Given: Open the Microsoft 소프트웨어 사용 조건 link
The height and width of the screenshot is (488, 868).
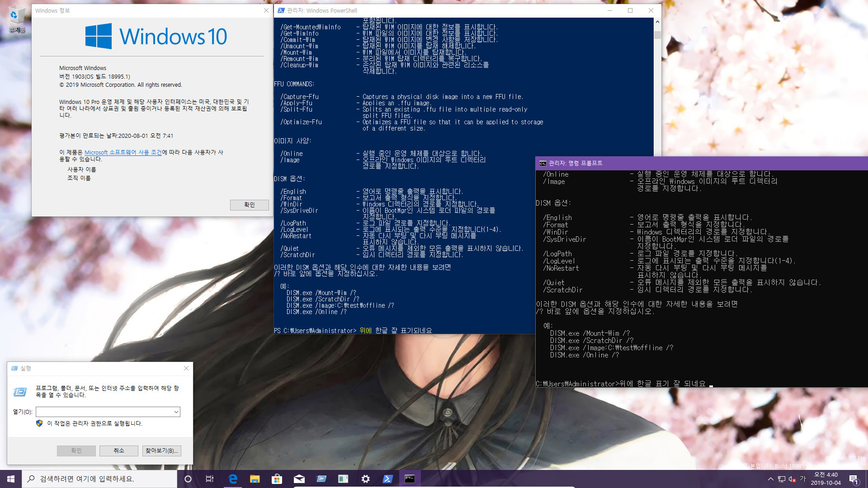Looking at the screenshot, I should (123, 152).
